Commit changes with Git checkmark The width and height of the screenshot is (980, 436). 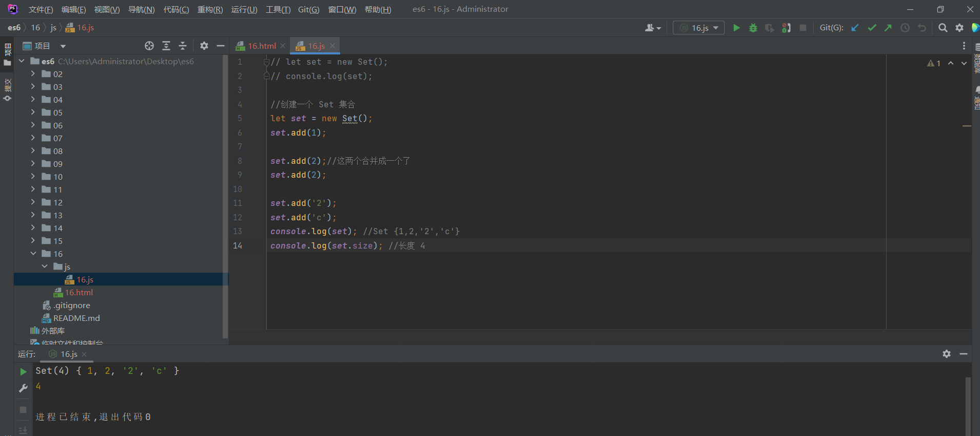[872, 28]
